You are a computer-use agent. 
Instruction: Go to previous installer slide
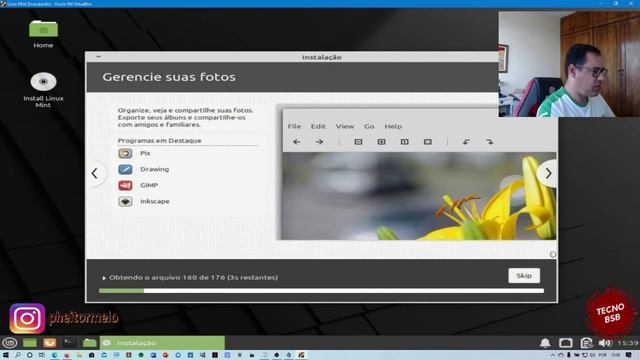tap(95, 173)
